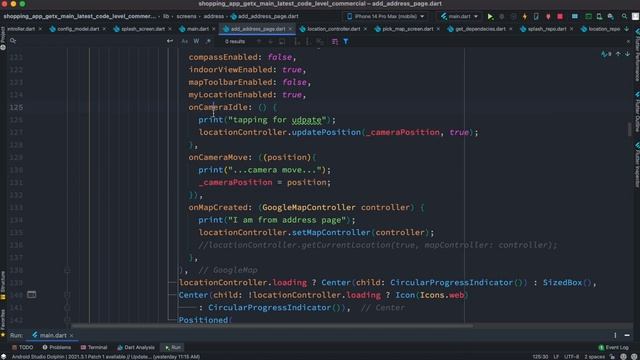The image size is (640, 360).
Task: Toggle Words option in find bar
Action: [x=196, y=42]
